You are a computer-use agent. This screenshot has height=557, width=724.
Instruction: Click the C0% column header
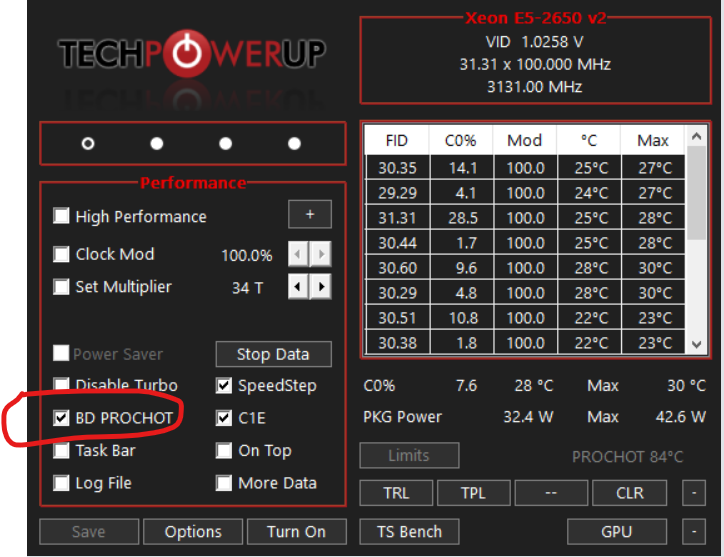[x=461, y=140]
